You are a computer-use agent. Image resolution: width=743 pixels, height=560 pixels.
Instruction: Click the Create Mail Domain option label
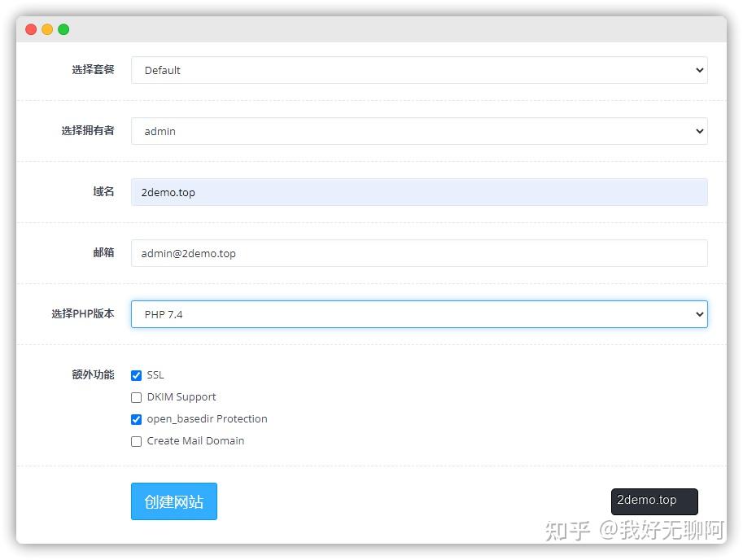pyautogui.click(x=195, y=440)
